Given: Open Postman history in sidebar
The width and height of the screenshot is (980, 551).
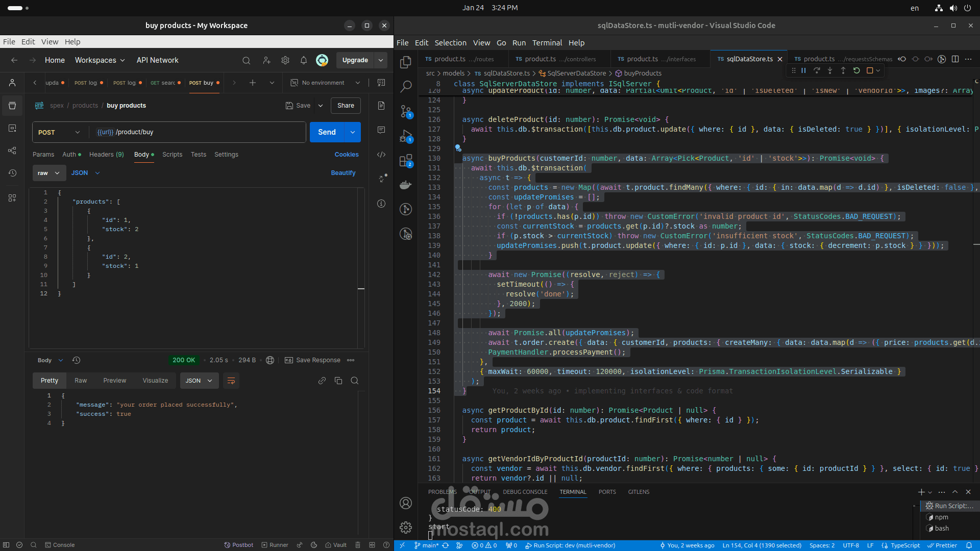Looking at the screenshot, I should (x=12, y=173).
